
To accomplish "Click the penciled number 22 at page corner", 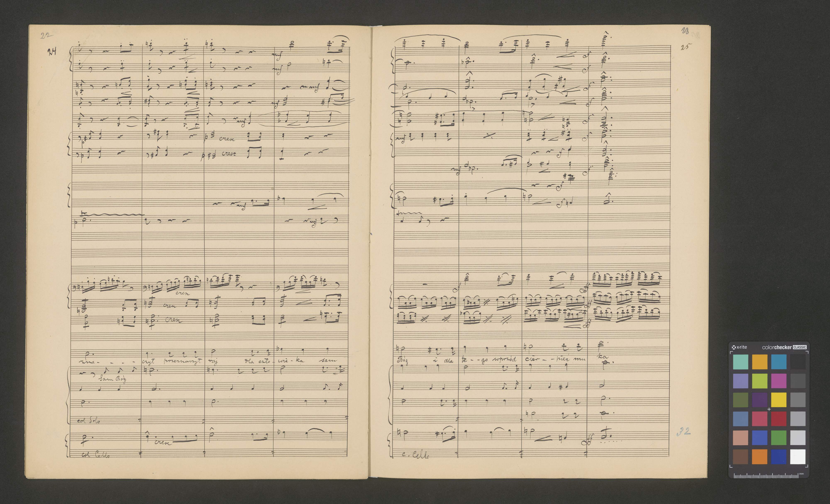I will point(46,36).
